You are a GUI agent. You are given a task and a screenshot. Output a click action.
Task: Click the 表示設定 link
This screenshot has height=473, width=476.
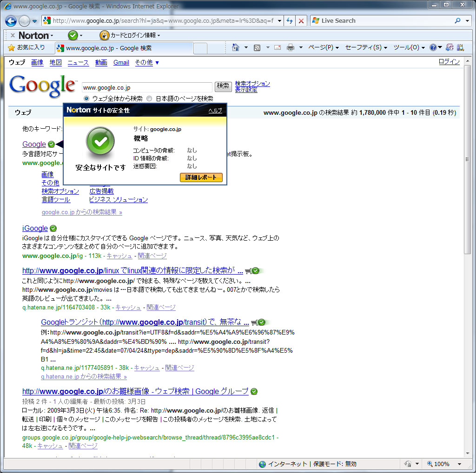(x=246, y=90)
